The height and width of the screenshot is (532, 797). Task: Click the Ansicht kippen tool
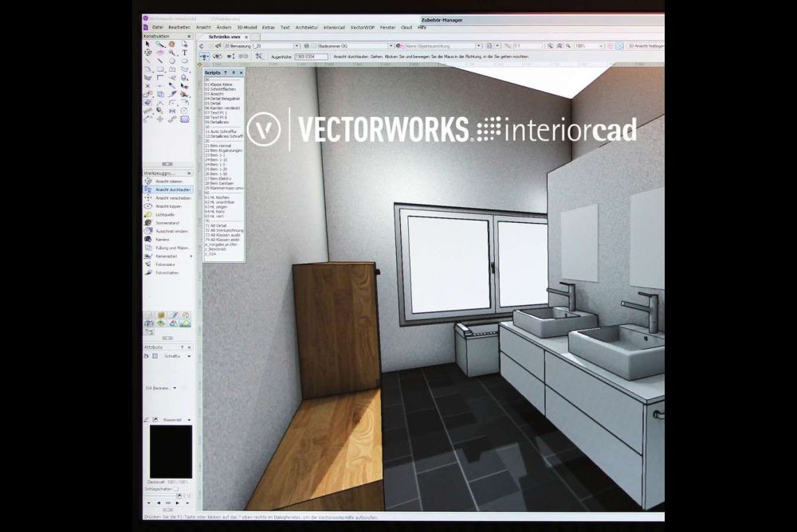(x=167, y=206)
